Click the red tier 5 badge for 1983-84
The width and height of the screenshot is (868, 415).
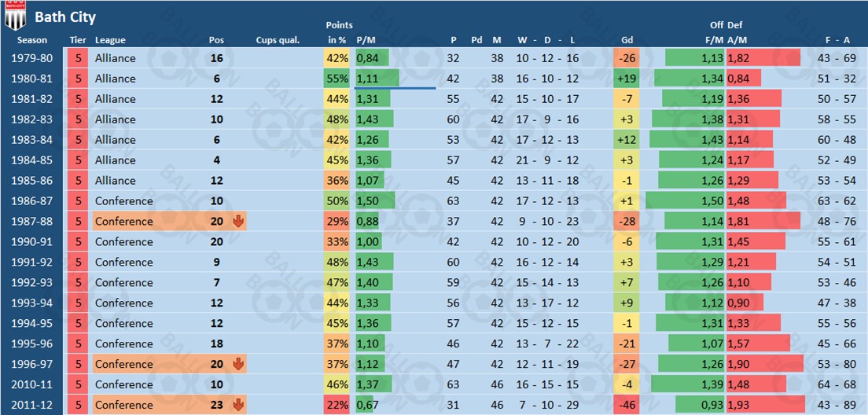[78, 140]
